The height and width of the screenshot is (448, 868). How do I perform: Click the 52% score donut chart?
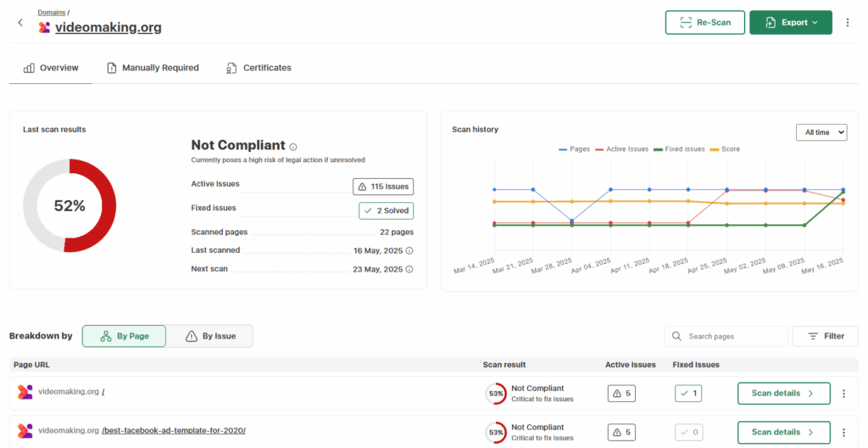(x=70, y=205)
